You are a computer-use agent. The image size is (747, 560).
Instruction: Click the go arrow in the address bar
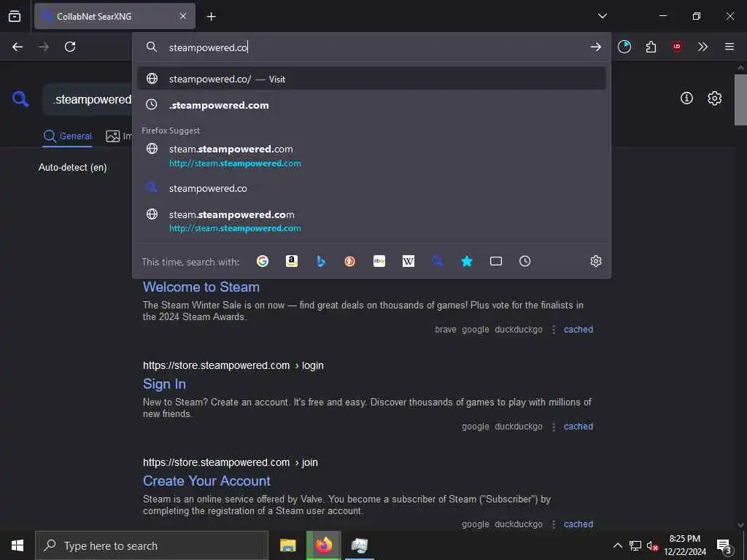tap(595, 47)
